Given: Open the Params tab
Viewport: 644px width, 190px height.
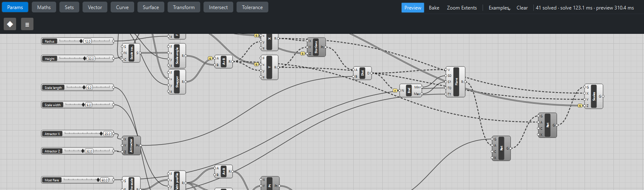Looking at the screenshot, I should click(x=15, y=7).
